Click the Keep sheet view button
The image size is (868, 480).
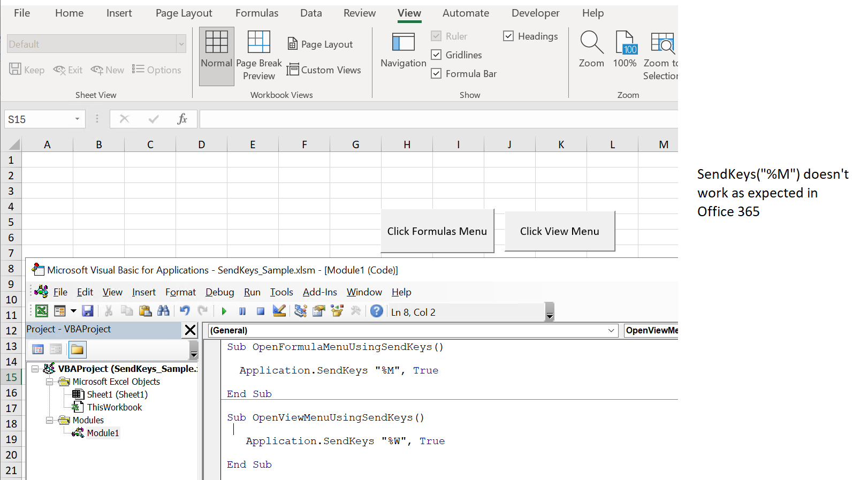tap(27, 70)
